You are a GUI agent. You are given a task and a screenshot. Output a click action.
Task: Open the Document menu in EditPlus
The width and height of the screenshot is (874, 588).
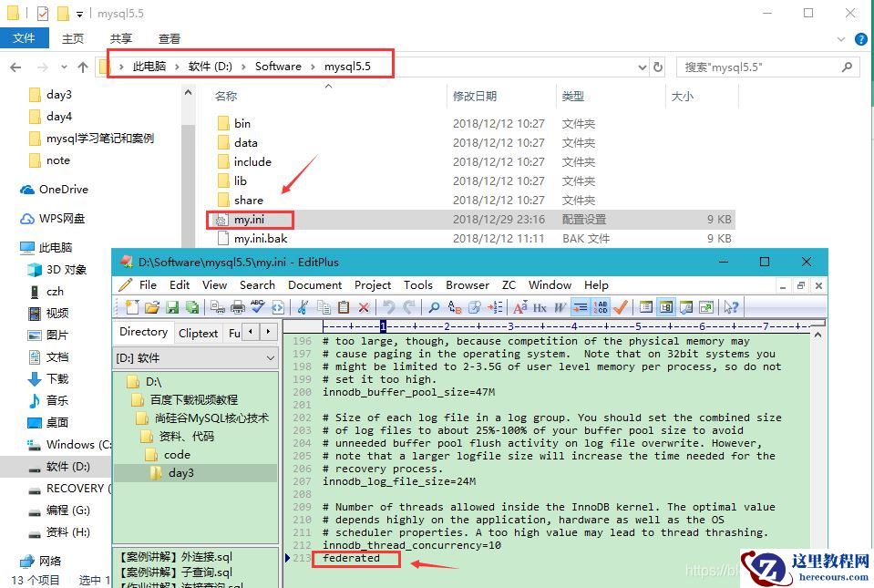[x=315, y=284]
